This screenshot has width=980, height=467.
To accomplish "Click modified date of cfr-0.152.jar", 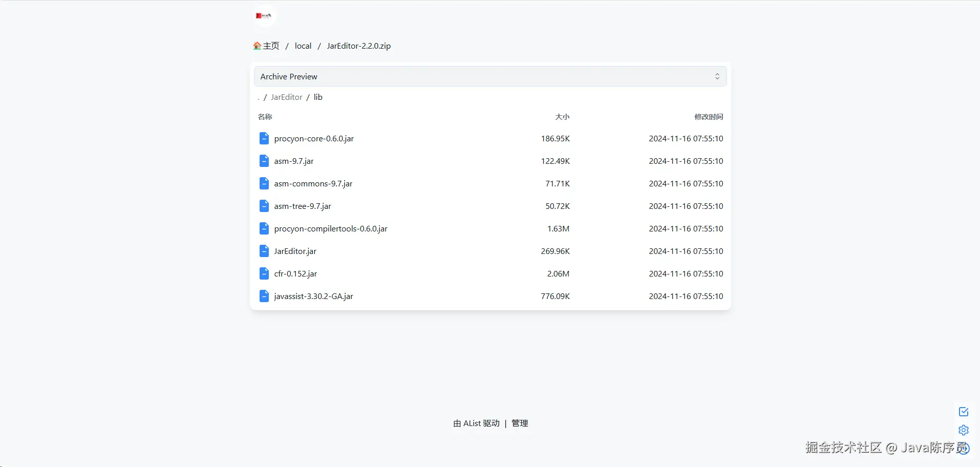I will (x=686, y=274).
